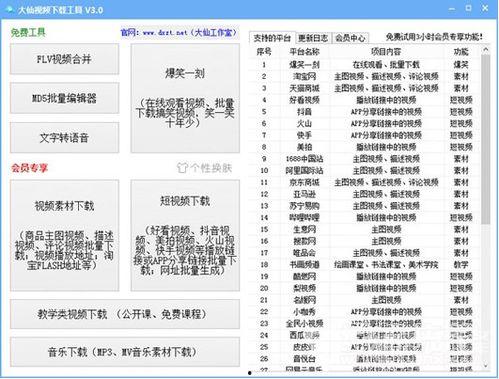Screen dimensions: 499x379
Task: Click the vertical scrollbar thumb in platform list
Action: pos(486,139)
